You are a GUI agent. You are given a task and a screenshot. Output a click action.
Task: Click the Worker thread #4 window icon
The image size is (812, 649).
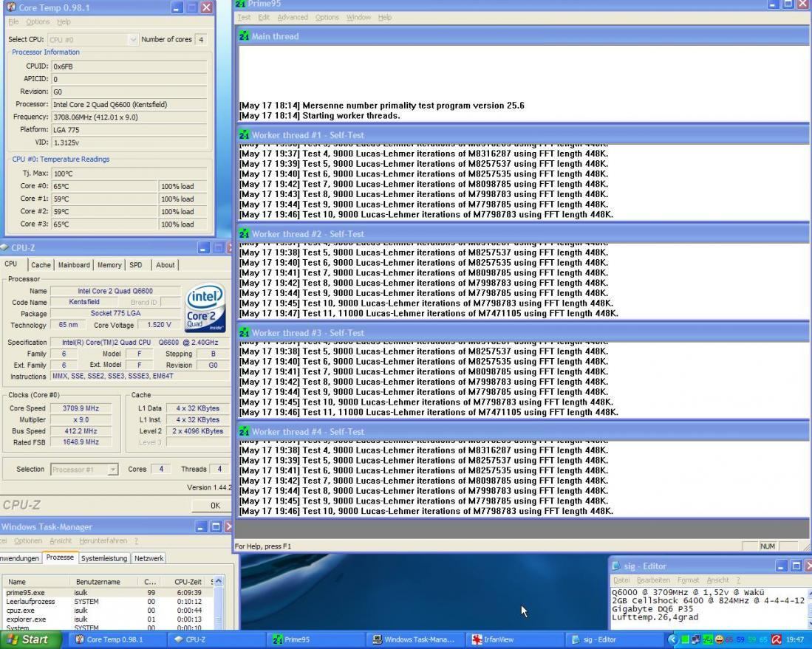tap(244, 432)
